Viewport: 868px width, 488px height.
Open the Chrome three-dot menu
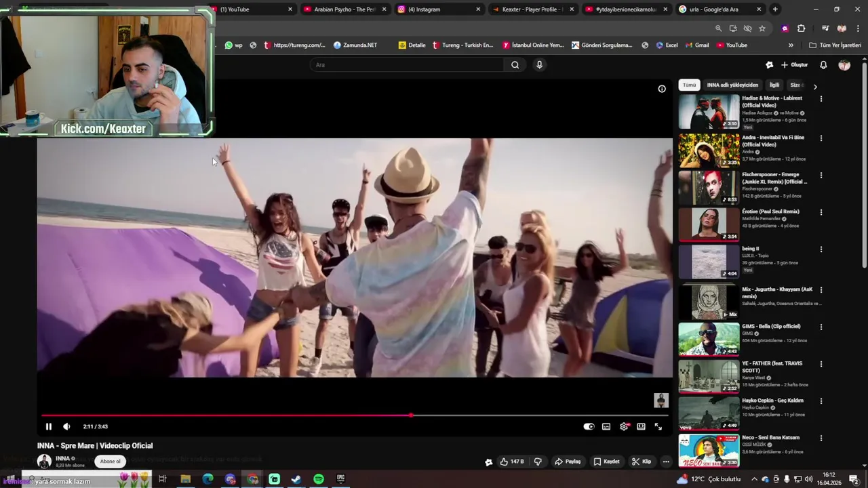859,28
